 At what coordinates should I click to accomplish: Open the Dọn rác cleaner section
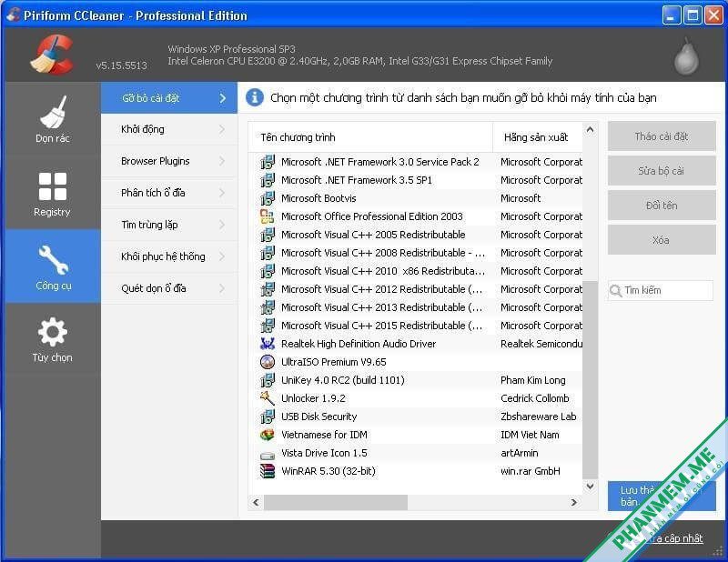53,119
